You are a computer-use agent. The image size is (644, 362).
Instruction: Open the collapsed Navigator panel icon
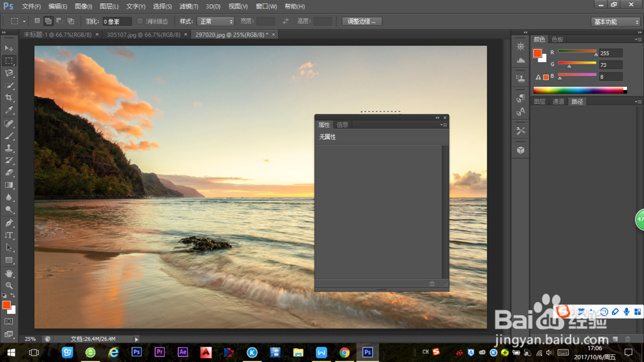click(x=520, y=46)
